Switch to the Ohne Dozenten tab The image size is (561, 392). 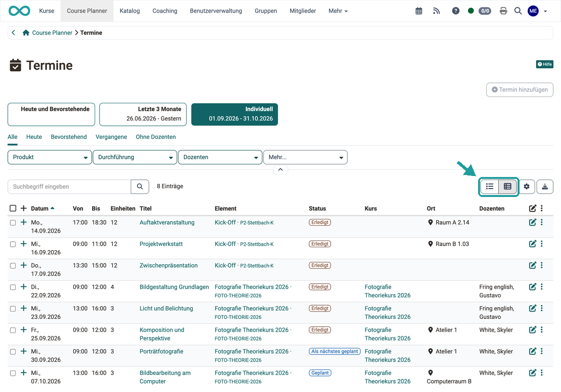tap(156, 137)
